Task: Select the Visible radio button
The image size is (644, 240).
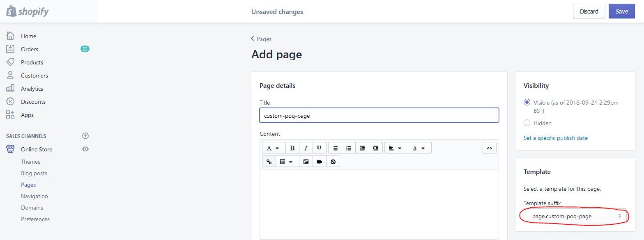Action: point(527,102)
